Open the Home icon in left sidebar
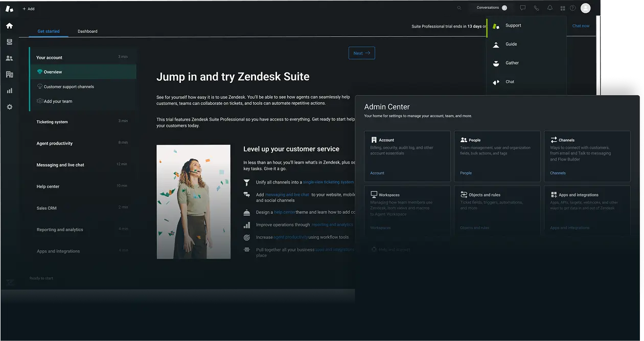This screenshot has width=644, height=341. (x=9, y=26)
